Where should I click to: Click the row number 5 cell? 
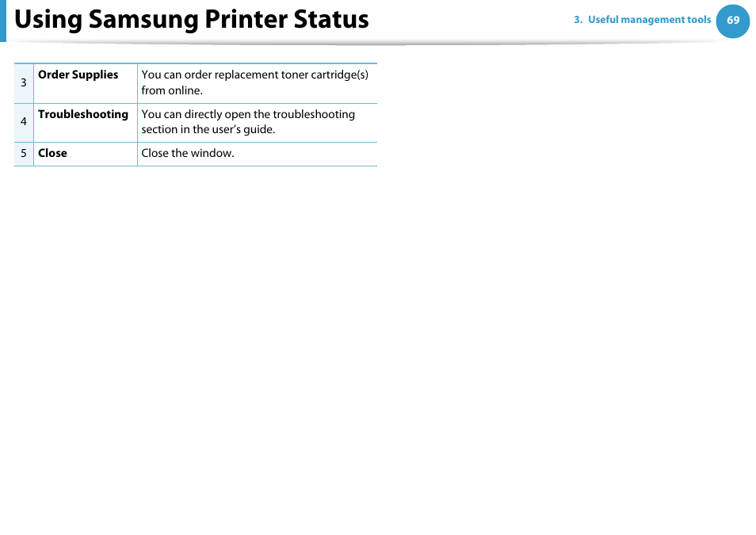24,154
